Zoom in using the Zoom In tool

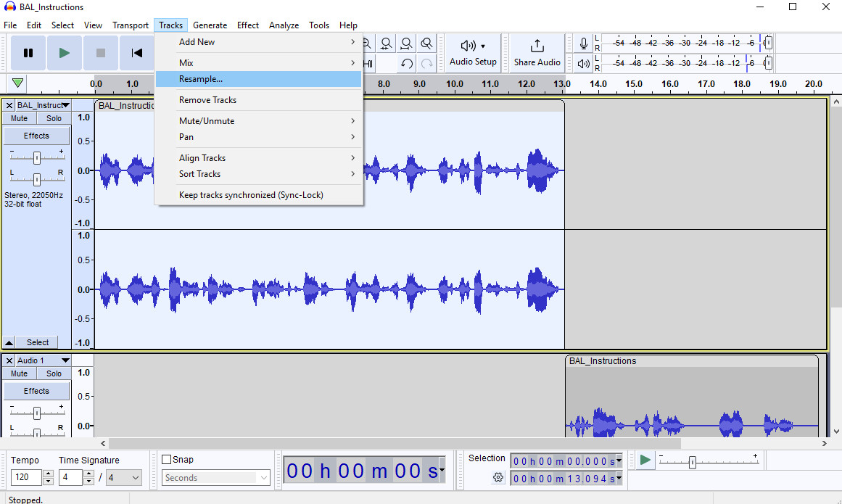(x=346, y=44)
